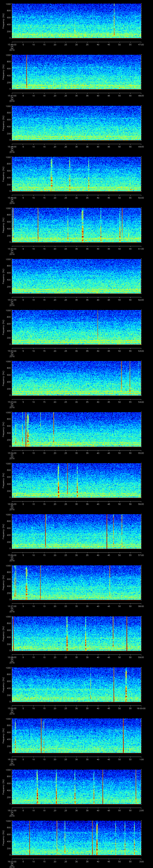Select the red vertical spike in the 15:47 spectrogram

point(26,72)
